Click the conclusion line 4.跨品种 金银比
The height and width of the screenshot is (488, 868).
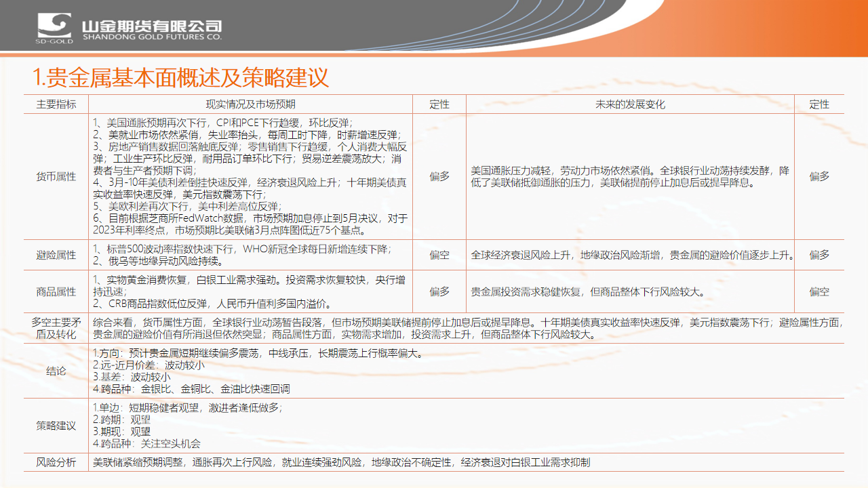click(191, 388)
